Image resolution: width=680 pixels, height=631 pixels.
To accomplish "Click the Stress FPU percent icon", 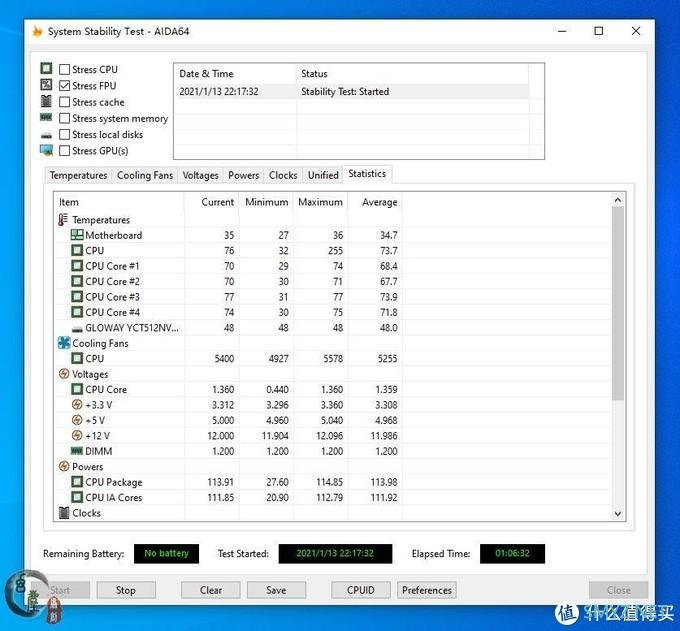I will pyautogui.click(x=46, y=85).
